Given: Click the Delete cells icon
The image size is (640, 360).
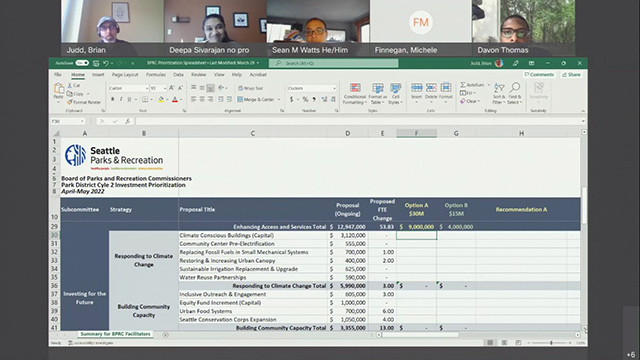Looking at the screenshot, I should [x=431, y=87].
